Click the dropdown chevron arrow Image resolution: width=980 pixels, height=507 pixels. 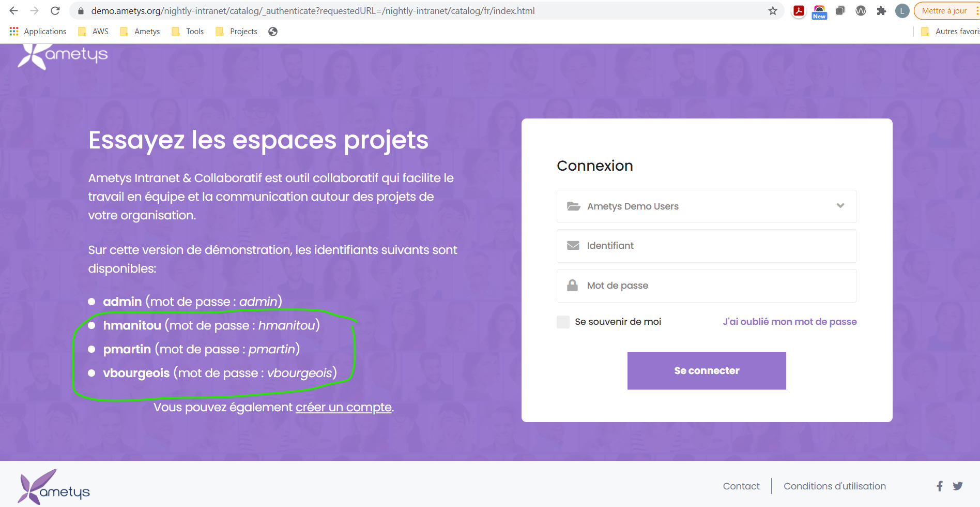[x=840, y=206]
